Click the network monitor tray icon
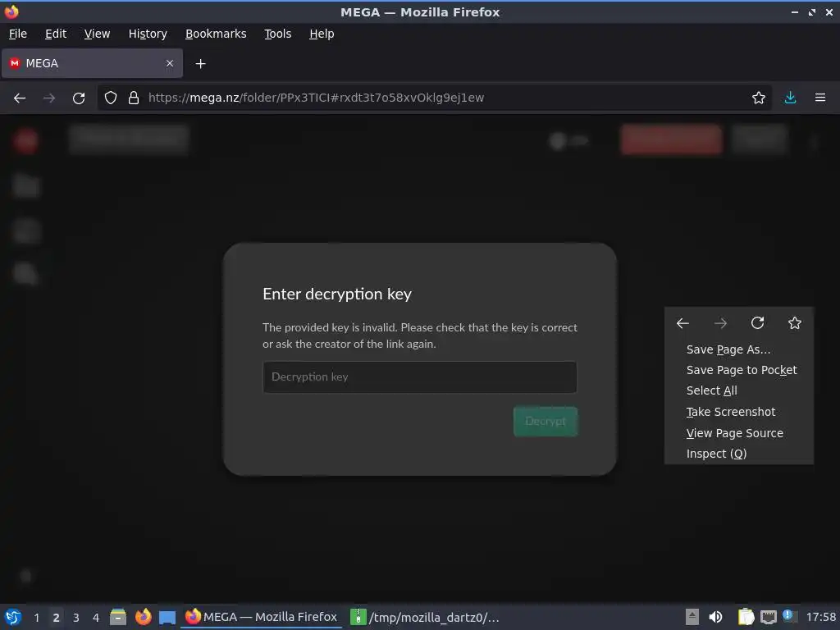The height and width of the screenshot is (630, 840). (x=768, y=617)
